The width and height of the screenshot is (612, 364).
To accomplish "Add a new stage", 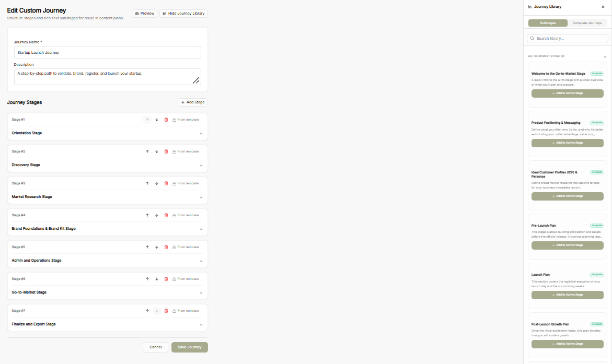I will click(193, 102).
